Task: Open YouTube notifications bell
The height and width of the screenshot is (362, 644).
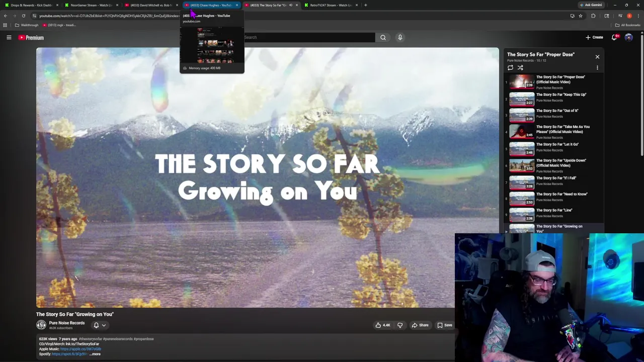Action: pos(615,37)
